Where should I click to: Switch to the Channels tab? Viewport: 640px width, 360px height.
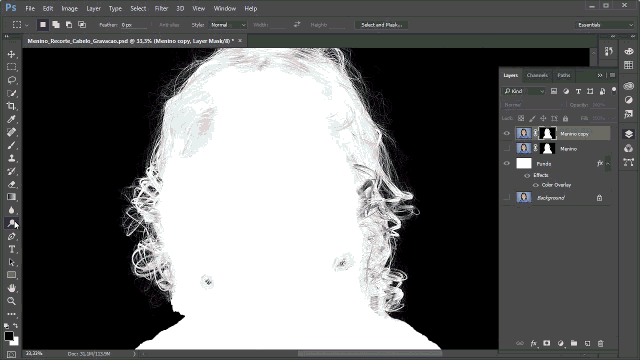tap(537, 75)
